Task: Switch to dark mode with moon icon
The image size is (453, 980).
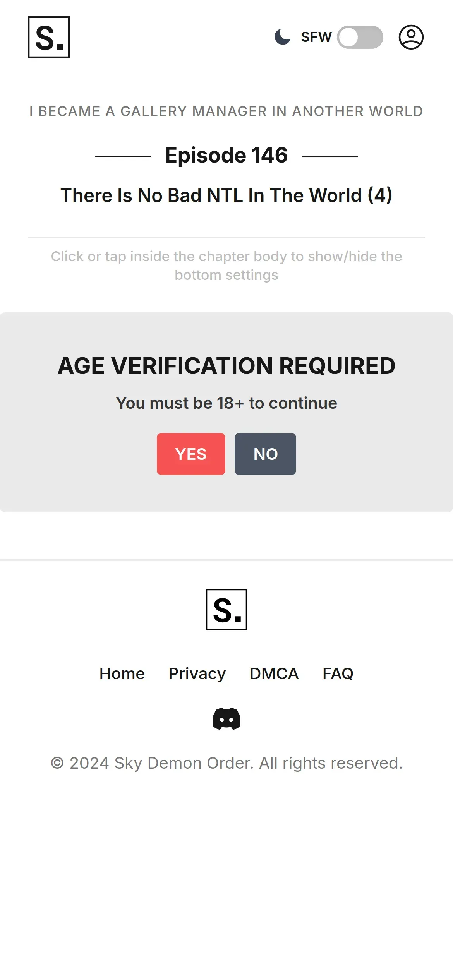Action: (x=282, y=37)
